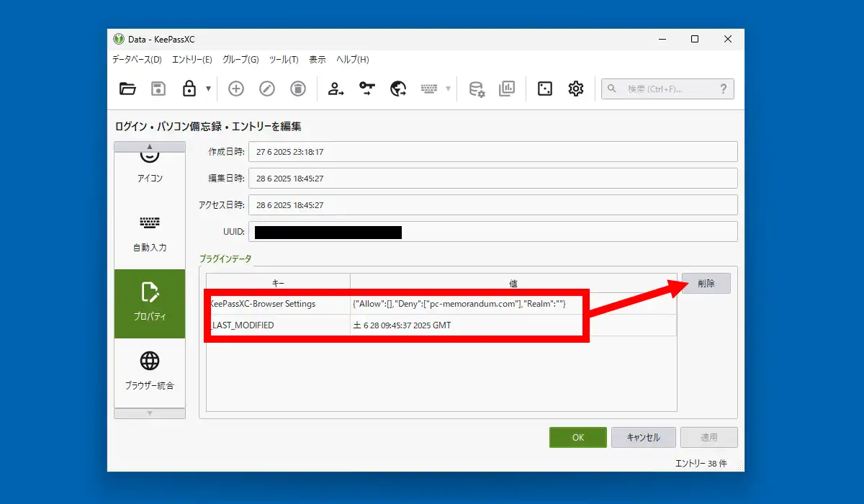Open the password generator dice icon
This screenshot has height=504, width=864.
point(545,89)
